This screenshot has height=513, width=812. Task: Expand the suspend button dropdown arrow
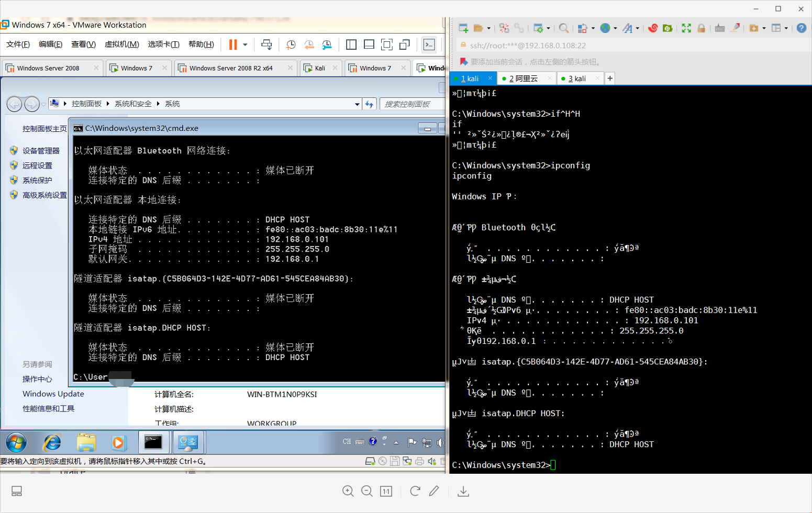click(x=245, y=44)
